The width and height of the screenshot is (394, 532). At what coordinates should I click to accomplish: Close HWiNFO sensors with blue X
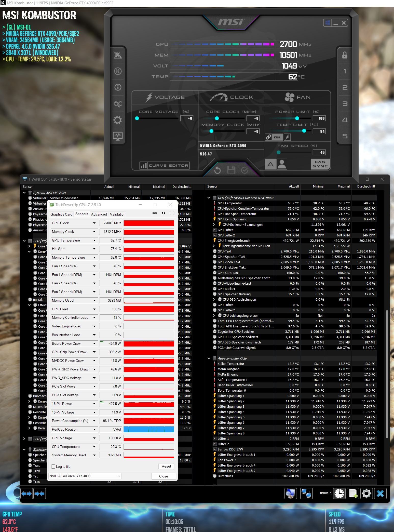[x=380, y=494]
